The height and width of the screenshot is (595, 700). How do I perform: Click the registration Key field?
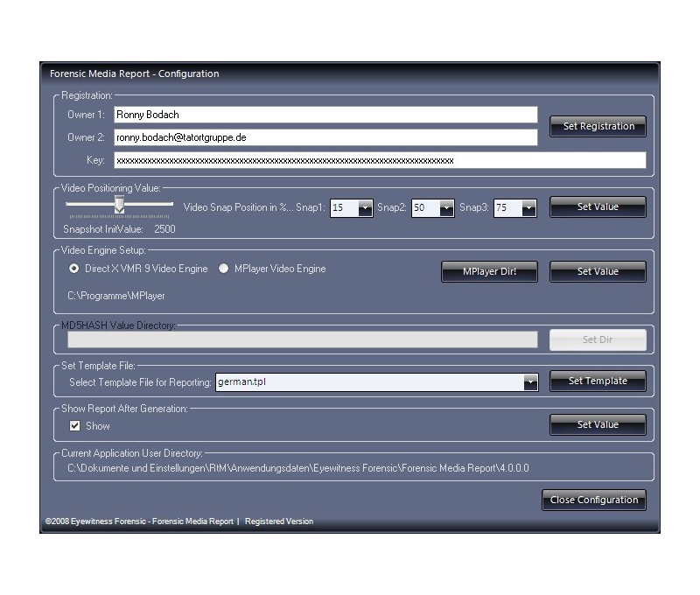(379, 160)
